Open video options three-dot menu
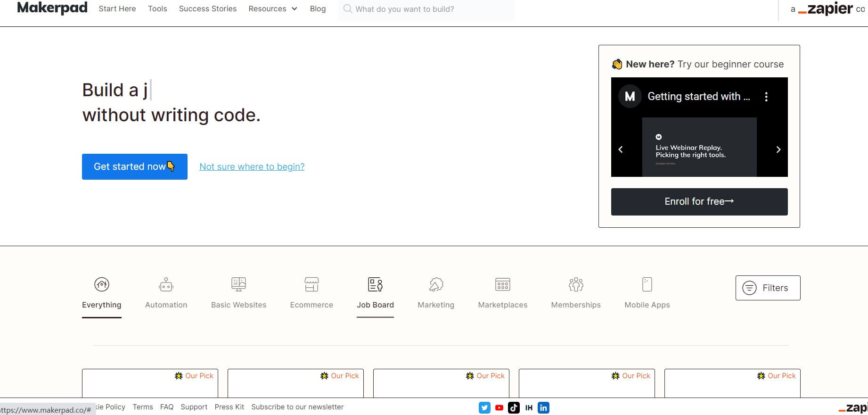The image size is (868, 415). tap(766, 97)
